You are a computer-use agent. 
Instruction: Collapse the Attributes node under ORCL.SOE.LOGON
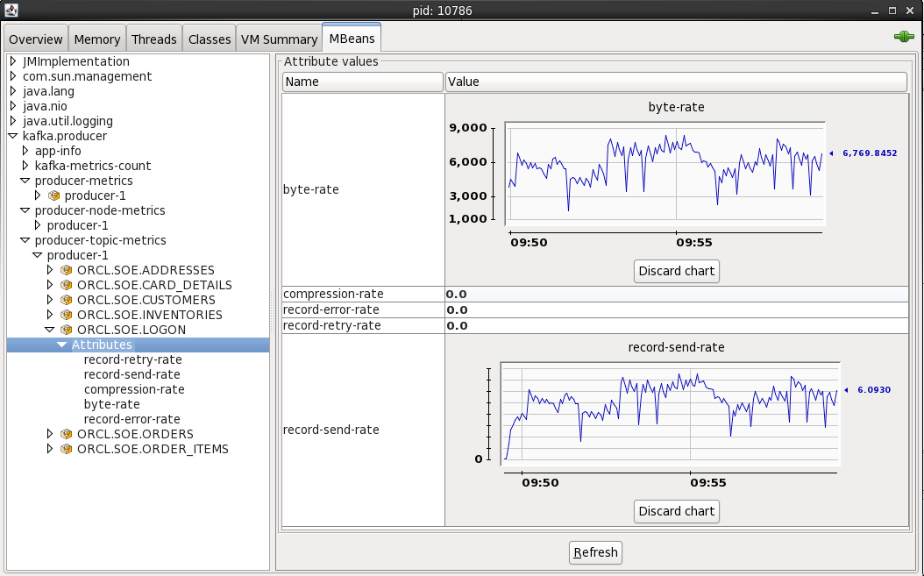[61, 345]
